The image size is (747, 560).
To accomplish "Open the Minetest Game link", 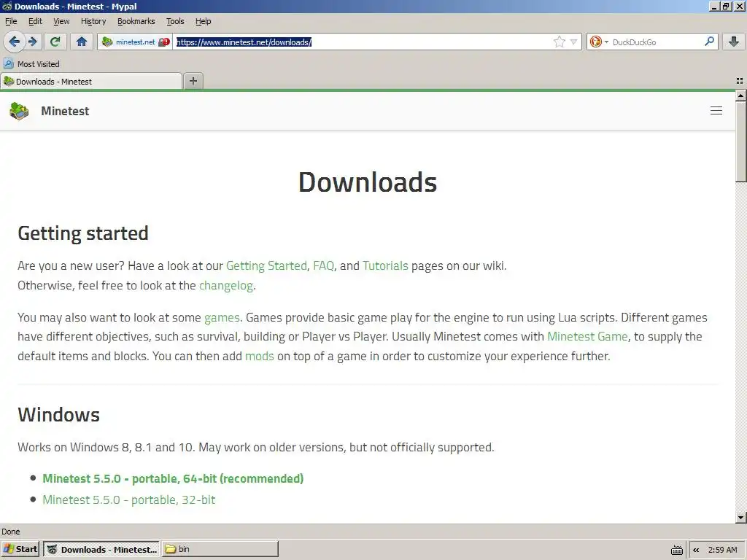I will pyautogui.click(x=587, y=337).
